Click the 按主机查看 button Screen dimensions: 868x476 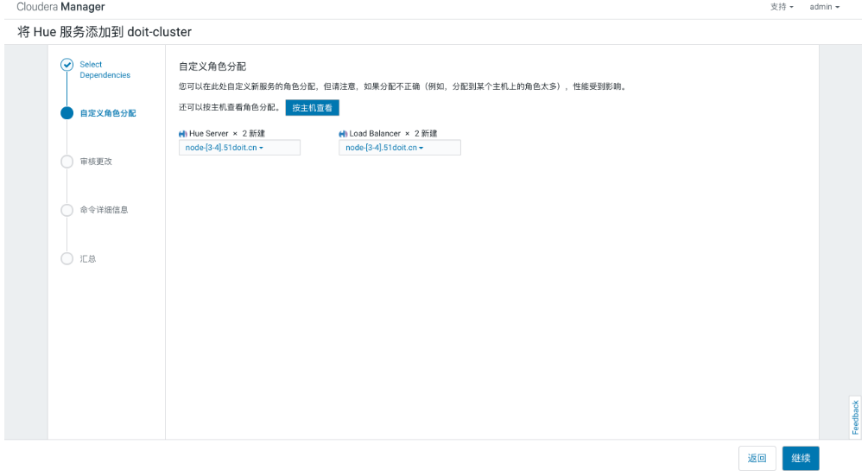coord(312,108)
